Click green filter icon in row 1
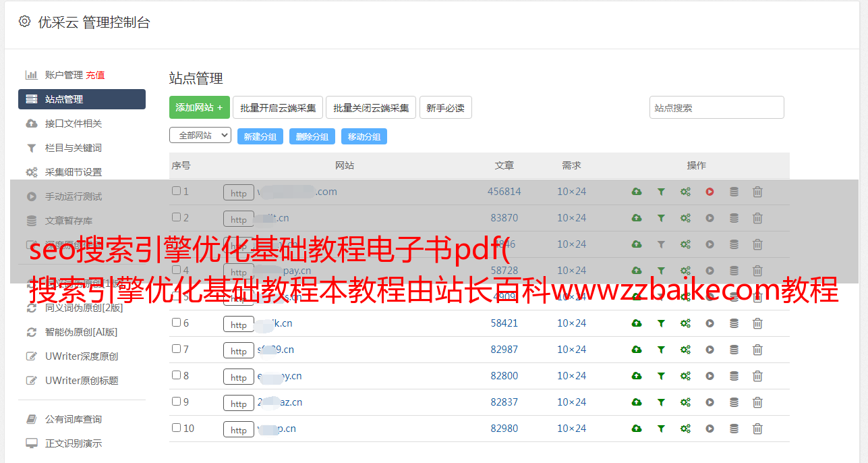Image resolution: width=868 pixels, height=463 pixels. (661, 192)
